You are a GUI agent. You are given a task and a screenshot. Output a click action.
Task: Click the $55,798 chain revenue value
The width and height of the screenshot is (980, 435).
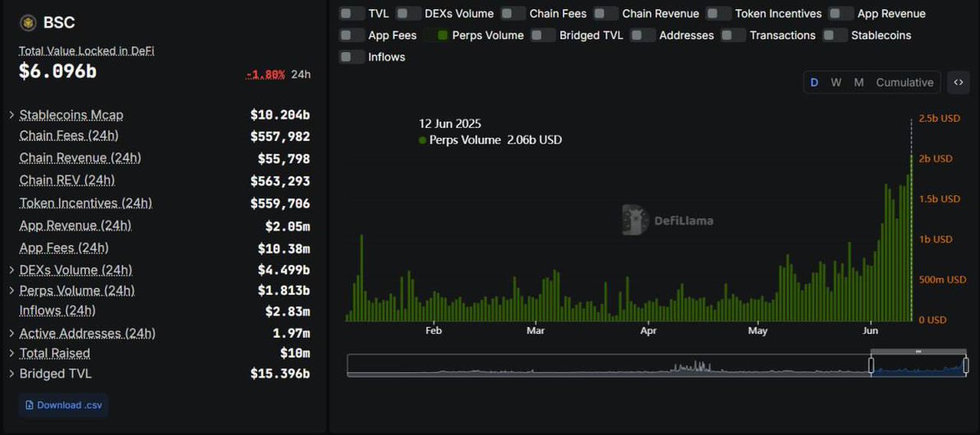284,159
